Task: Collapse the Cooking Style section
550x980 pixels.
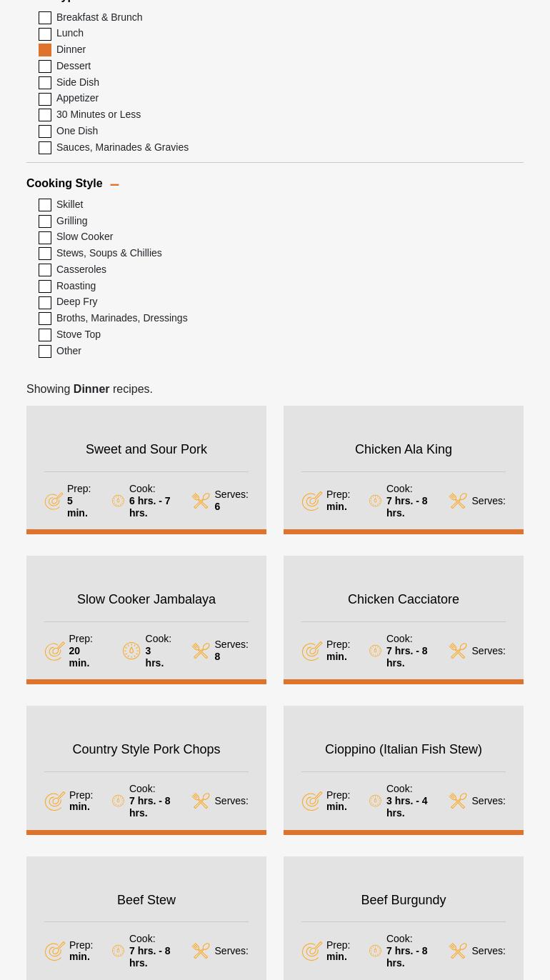Action: 114,184
